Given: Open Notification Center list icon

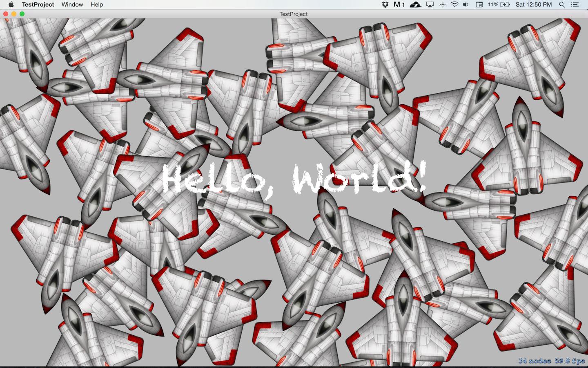Looking at the screenshot, I should click(x=575, y=4).
